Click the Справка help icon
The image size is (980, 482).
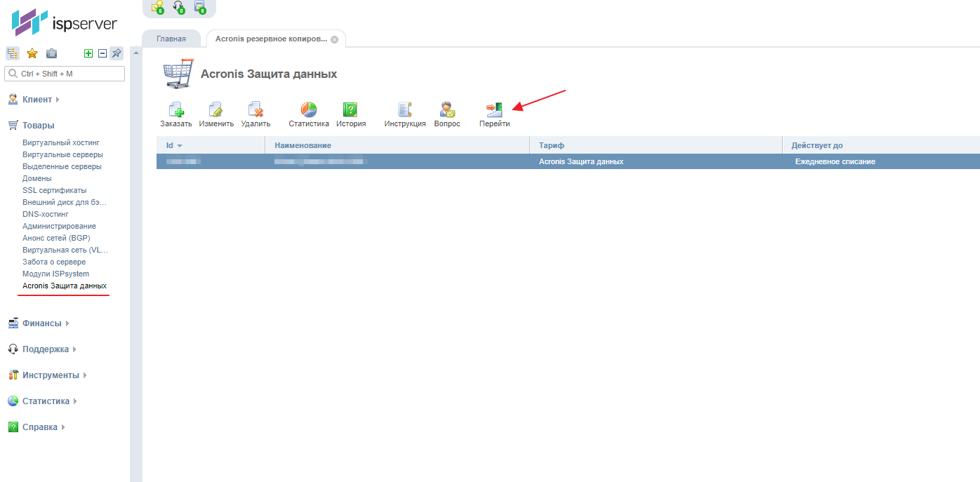point(13,427)
